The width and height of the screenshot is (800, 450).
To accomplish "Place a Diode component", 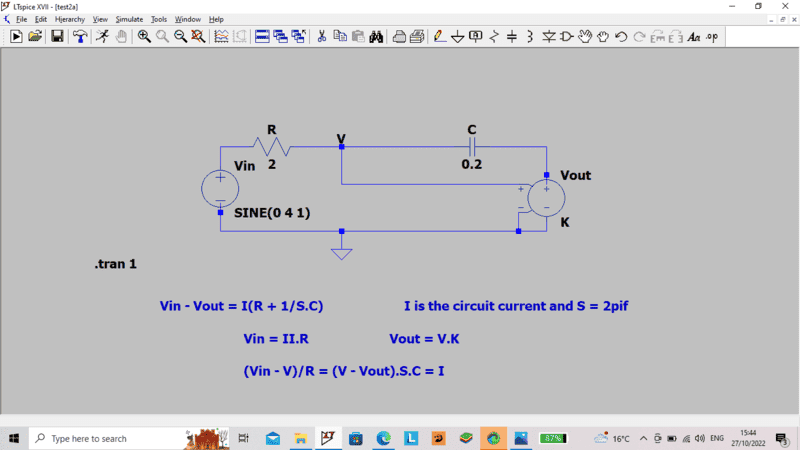I will tap(549, 37).
